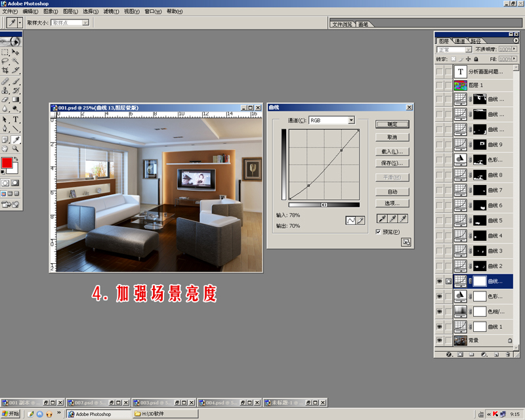Switch to the 通道 Channels tab
This screenshot has width=525, height=420.
pos(460,41)
